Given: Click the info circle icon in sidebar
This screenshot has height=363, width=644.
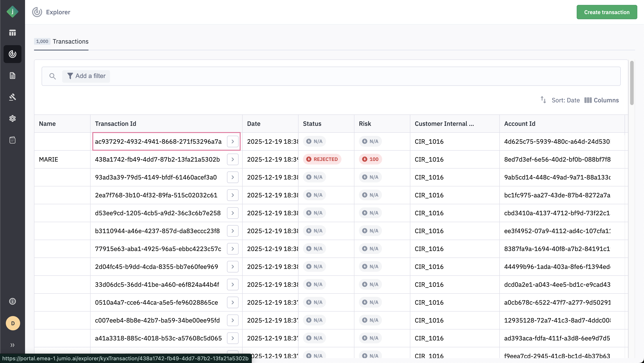Looking at the screenshot, I should (x=12, y=301).
